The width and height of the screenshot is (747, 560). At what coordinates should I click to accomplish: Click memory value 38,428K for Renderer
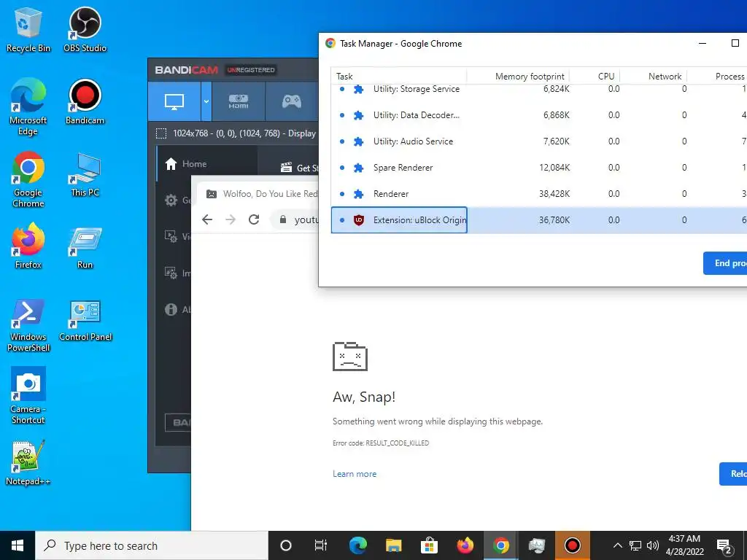pos(554,194)
